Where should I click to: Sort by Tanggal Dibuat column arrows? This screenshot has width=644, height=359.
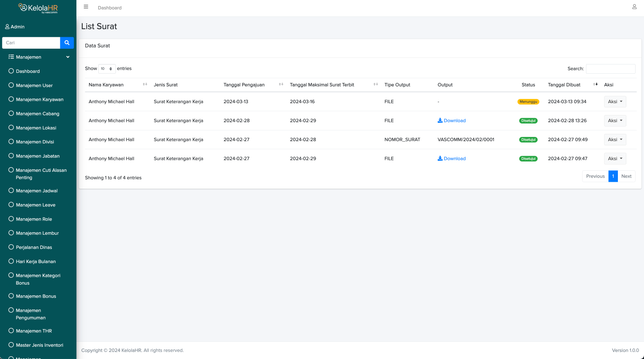click(x=595, y=84)
